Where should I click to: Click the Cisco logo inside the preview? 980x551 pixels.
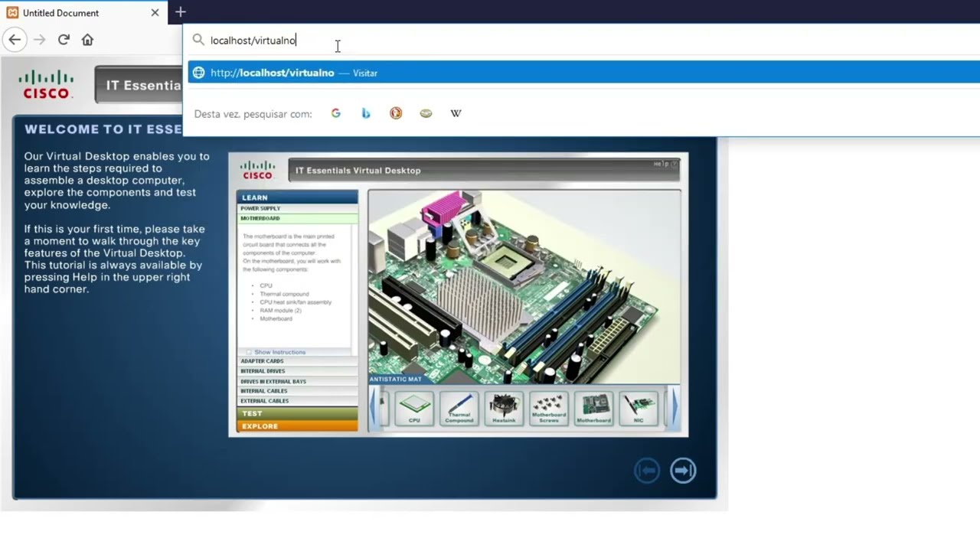coord(257,170)
